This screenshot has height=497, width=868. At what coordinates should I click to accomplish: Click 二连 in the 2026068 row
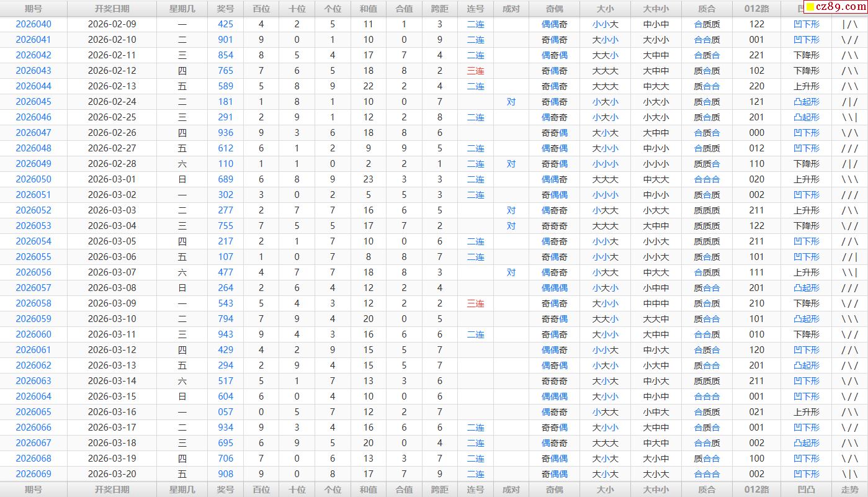475,459
